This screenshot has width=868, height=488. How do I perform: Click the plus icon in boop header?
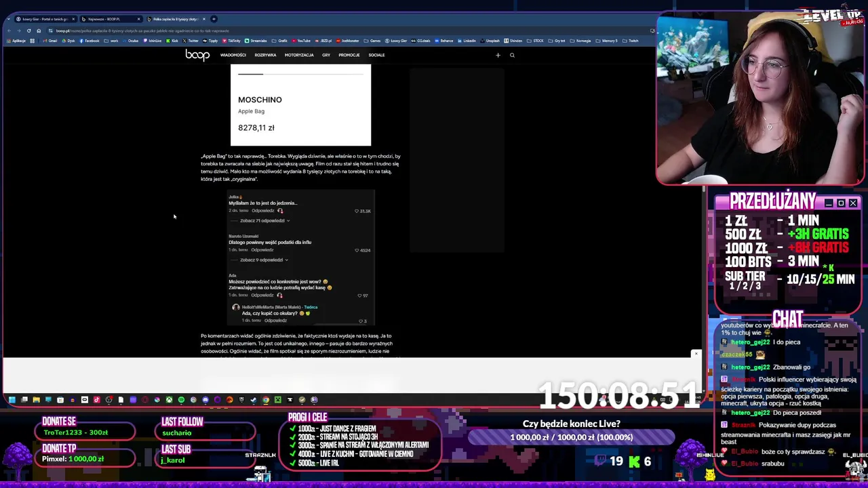(x=498, y=55)
